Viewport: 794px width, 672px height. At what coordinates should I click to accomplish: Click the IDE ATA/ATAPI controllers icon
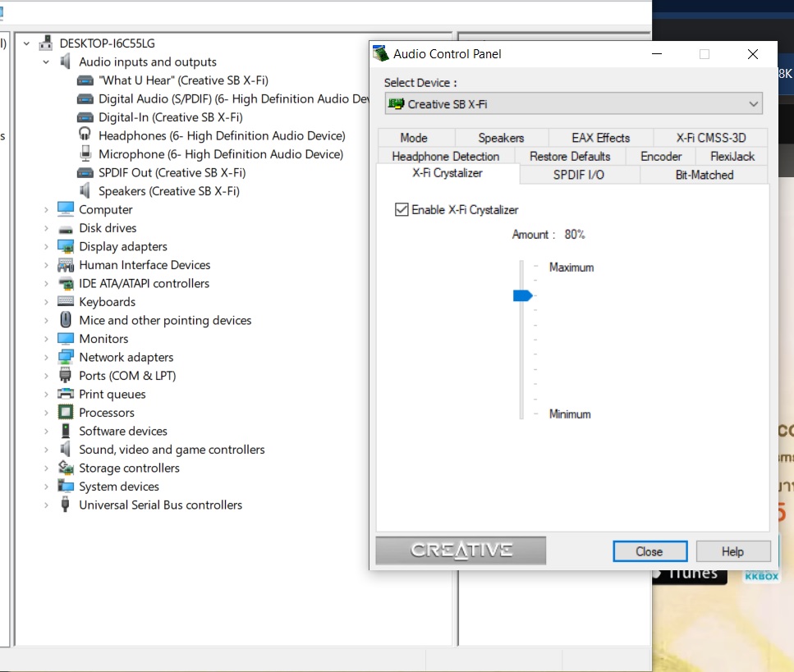click(66, 283)
